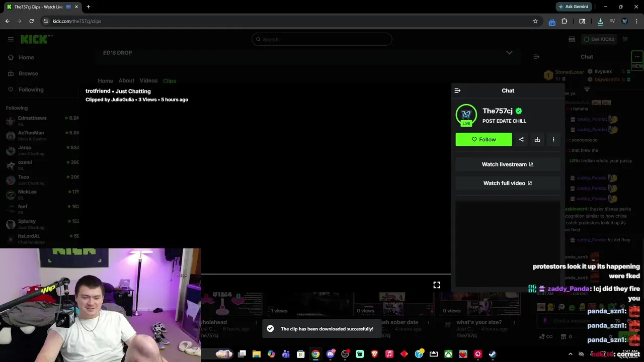
Task: Go back to the previous page
Action: pyautogui.click(x=7, y=21)
